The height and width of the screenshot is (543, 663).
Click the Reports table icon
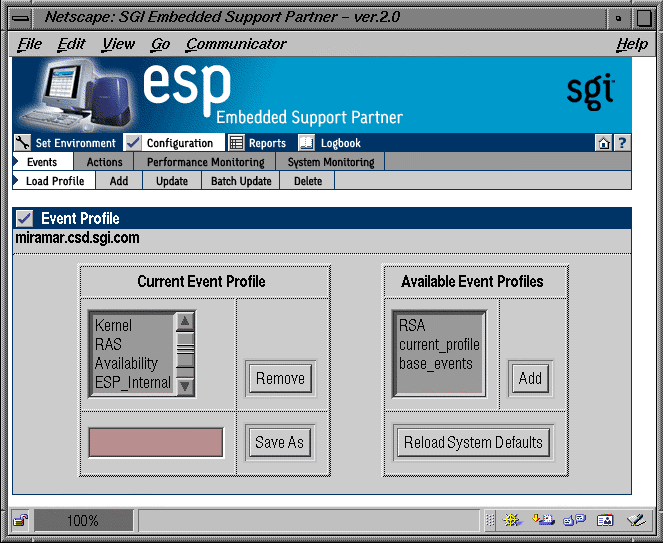(236, 143)
